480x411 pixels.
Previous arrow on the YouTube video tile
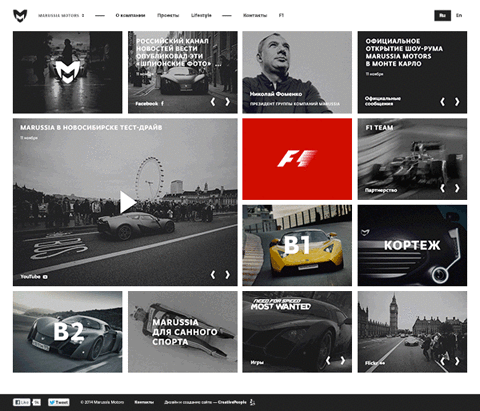coord(213,275)
